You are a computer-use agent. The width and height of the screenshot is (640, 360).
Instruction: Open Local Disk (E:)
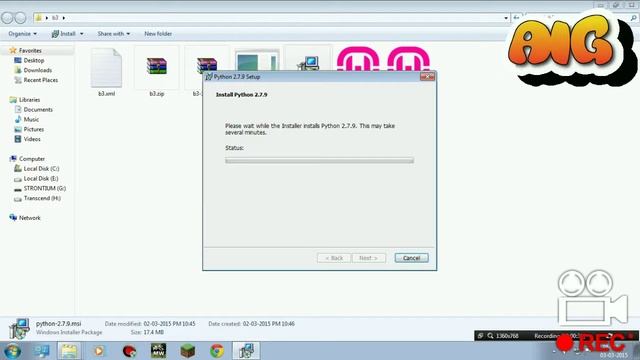41,178
